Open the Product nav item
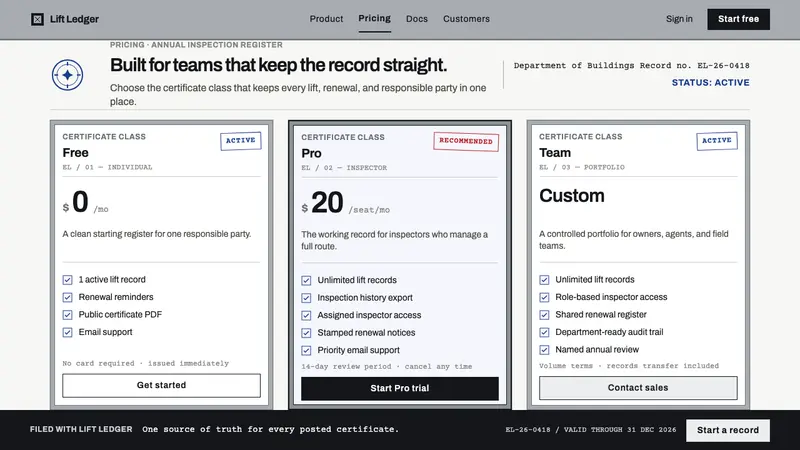This screenshot has width=800, height=450. pyautogui.click(x=326, y=19)
